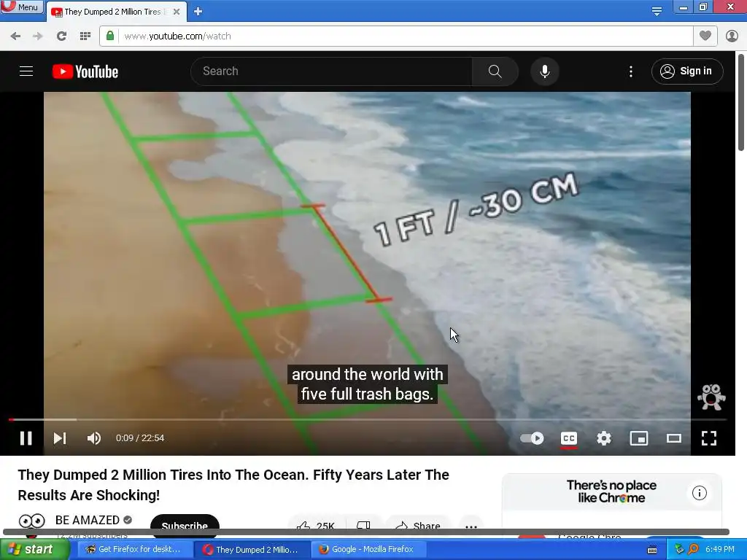Open the browser account profile icon
This screenshot has width=747, height=560.
732,36
